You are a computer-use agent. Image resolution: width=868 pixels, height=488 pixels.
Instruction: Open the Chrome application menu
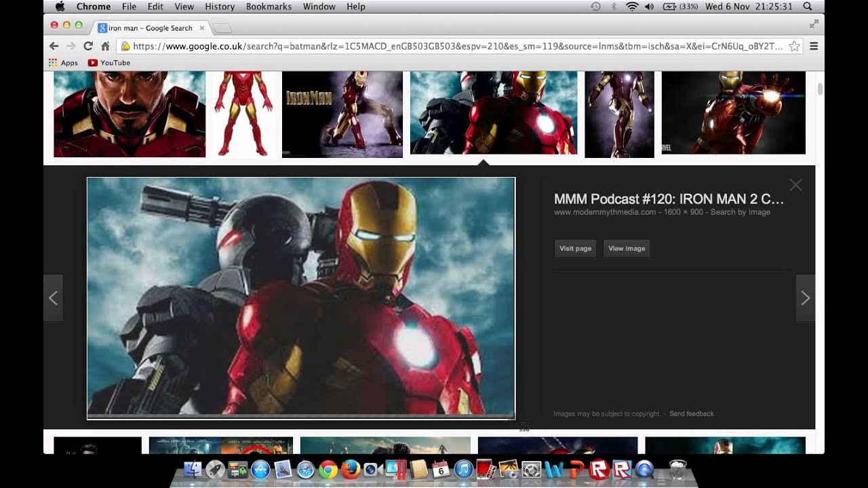point(94,6)
